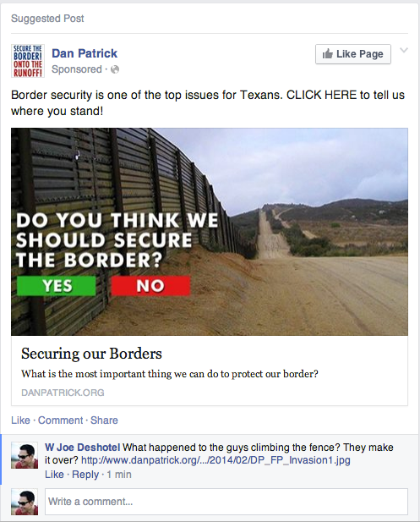
Task: Click the green YES button in ad image
Action: pos(57,286)
